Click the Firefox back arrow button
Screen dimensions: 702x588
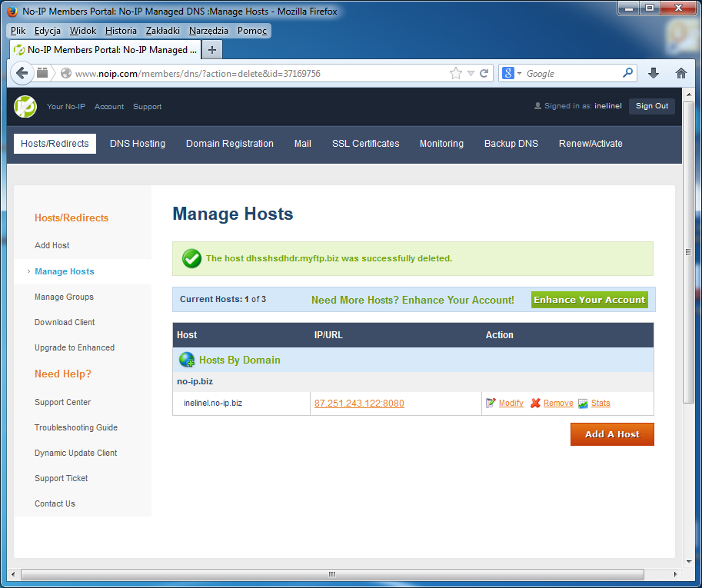(x=22, y=73)
